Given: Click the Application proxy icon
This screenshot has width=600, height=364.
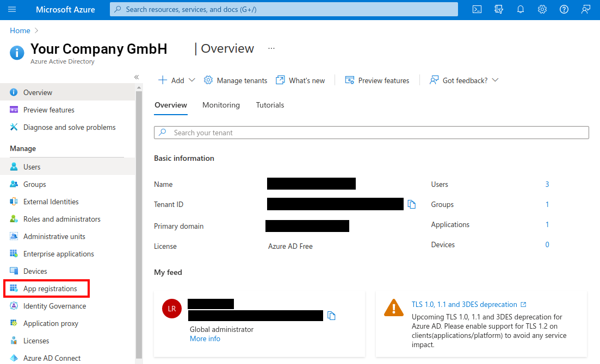Looking at the screenshot, I should click(14, 323).
